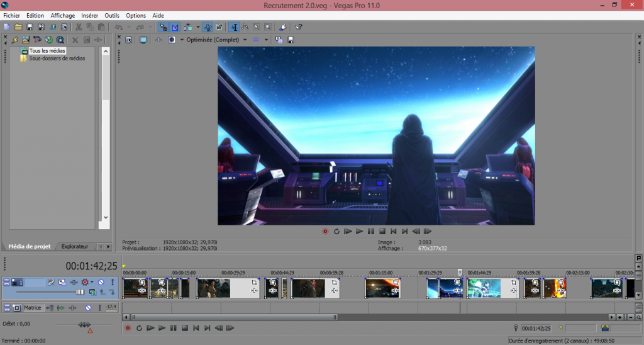Click the Débit playback rate slider
The width and height of the screenshot is (644, 345).
85,324
